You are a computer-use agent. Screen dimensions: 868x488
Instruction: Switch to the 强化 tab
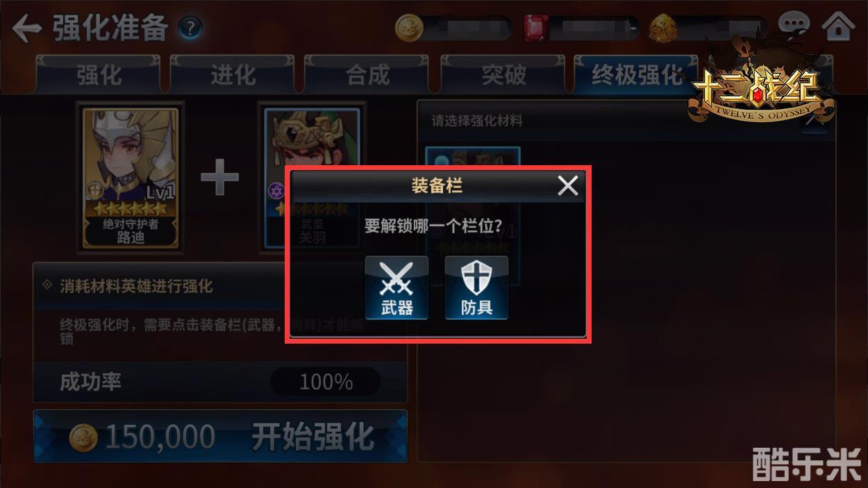99,74
